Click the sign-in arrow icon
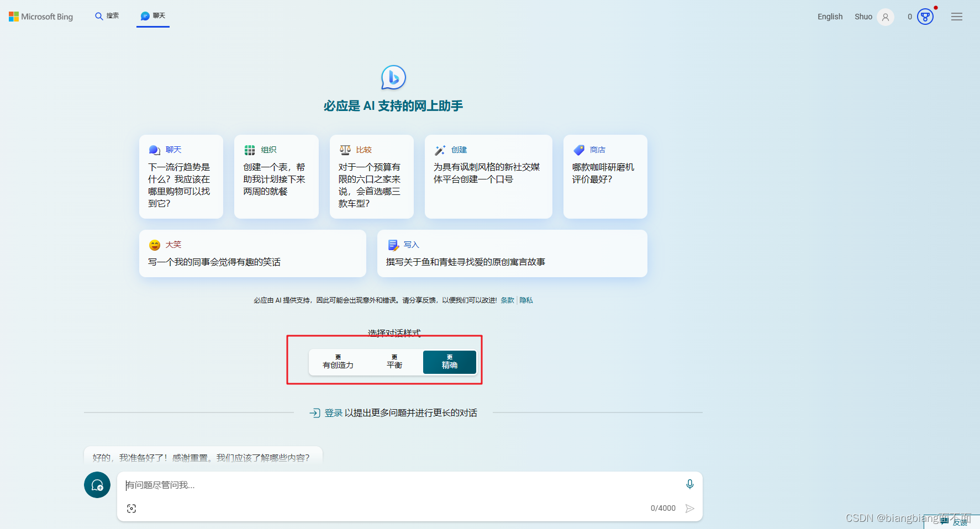Screen dimensions: 980x529 (x=315, y=413)
